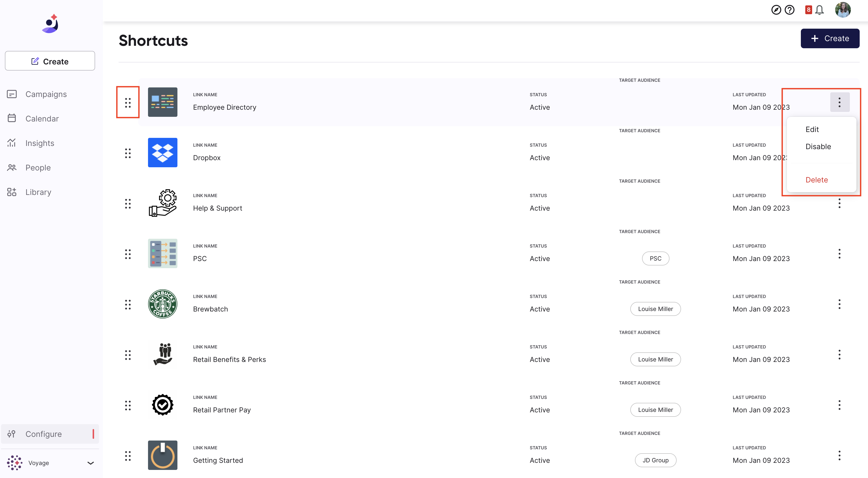Click Retail Benefits' Louise Miller audience tag
This screenshot has width=868, height=478.
coord(655,359)
